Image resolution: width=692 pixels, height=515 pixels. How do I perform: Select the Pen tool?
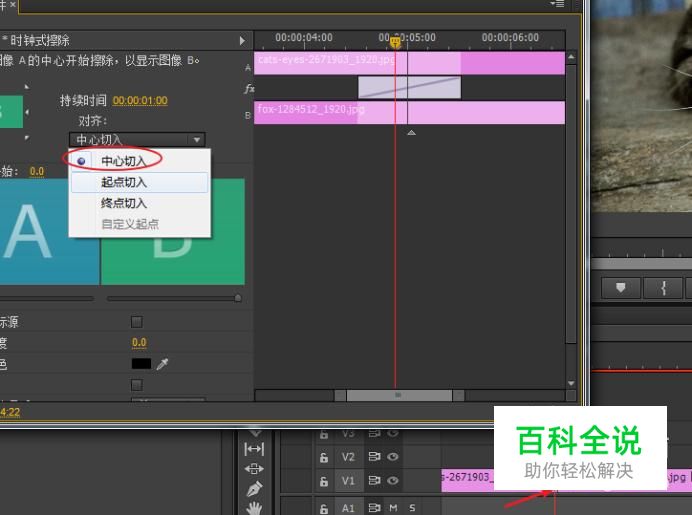click(x=254, y=489)
